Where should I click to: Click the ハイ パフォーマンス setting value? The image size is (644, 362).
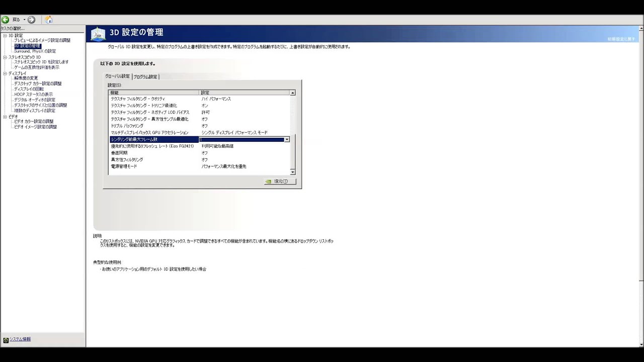216,99
